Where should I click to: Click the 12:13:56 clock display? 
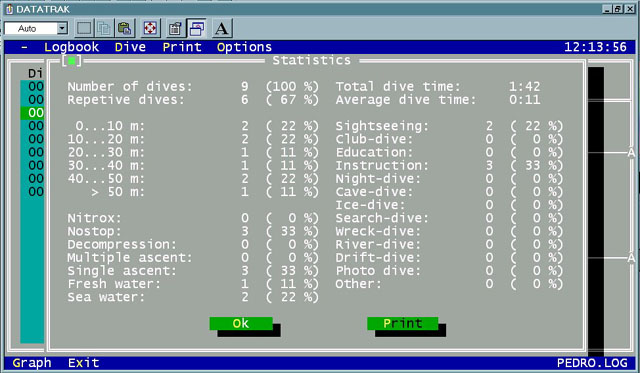point(595,47)
